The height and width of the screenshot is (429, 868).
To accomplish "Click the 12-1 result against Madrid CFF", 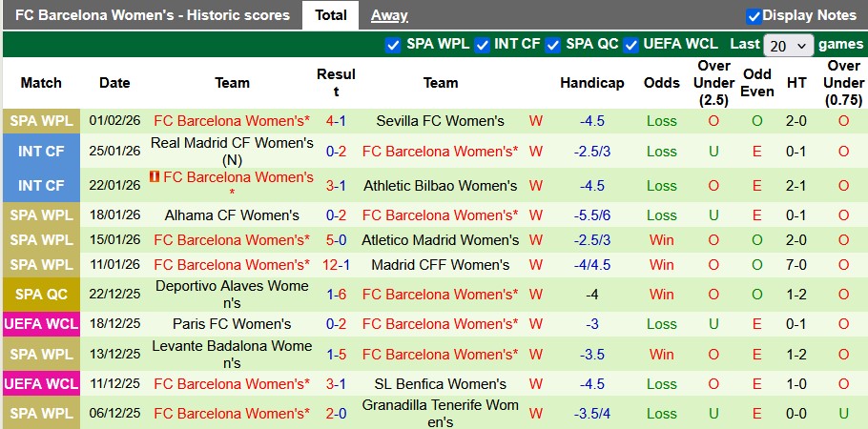I will click(336, 265).
